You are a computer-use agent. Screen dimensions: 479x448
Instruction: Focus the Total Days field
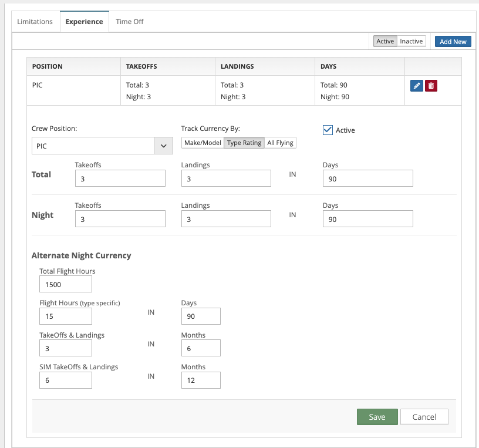[368, 178]
